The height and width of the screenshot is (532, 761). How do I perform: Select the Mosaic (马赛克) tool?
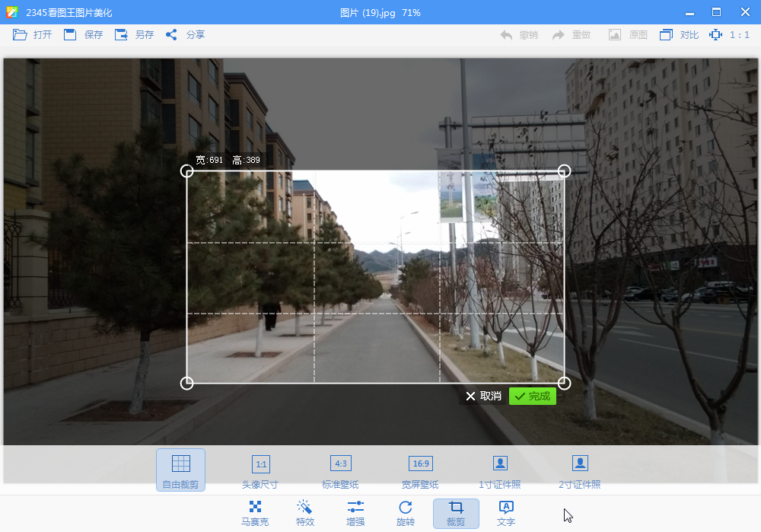point(255,513)
